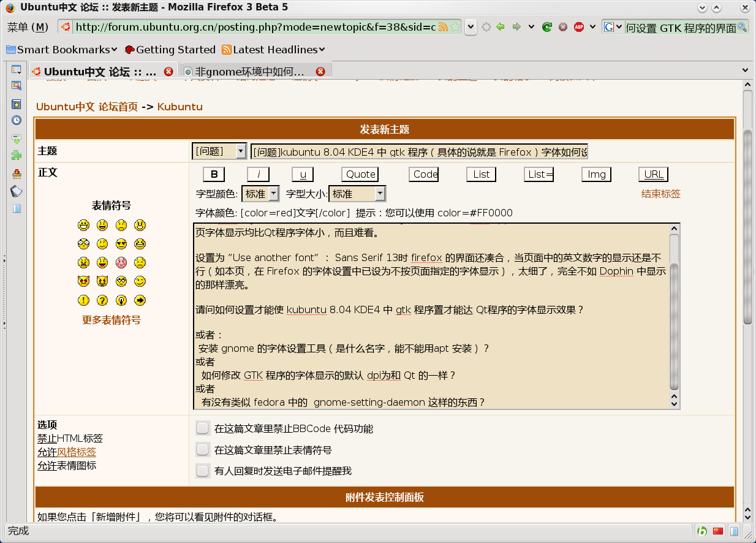Open the 字型颜色 dropdown
This screenshot has height=543, width=756.
pyautogui.click(x=261, y=194)
